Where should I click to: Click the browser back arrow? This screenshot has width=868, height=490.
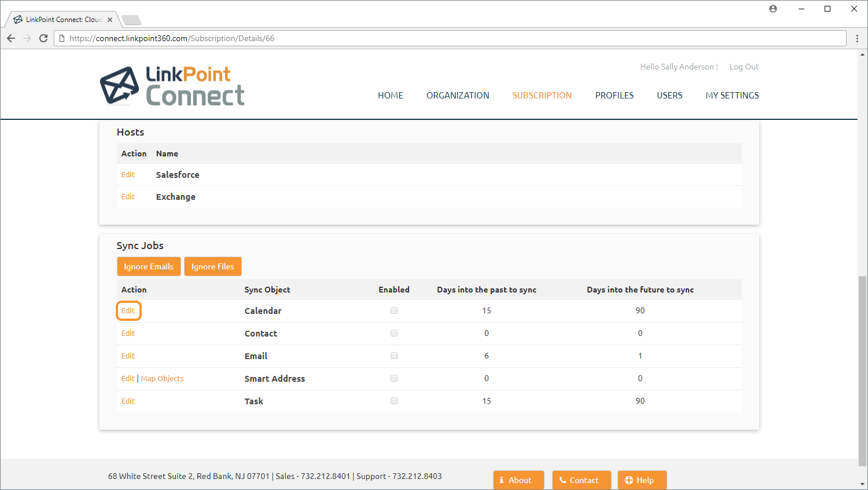[x=11, y=38]
